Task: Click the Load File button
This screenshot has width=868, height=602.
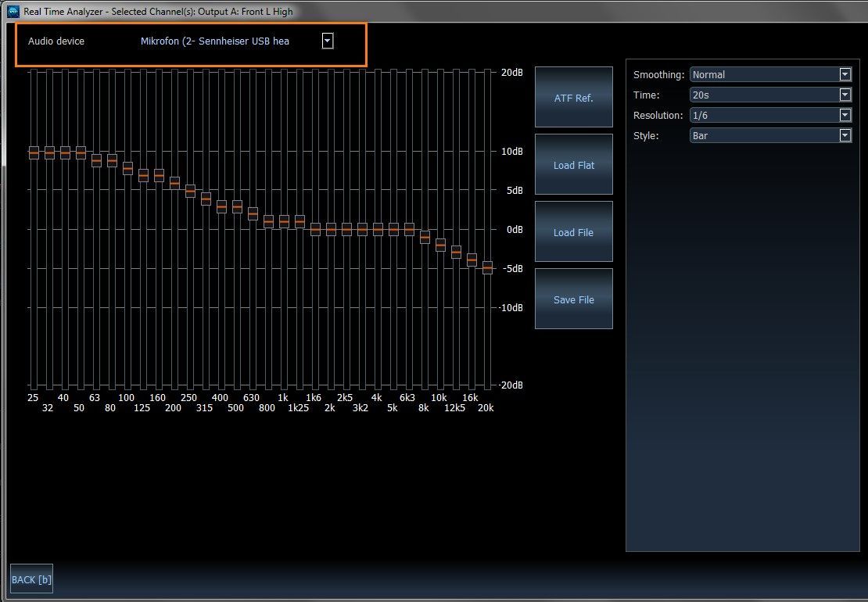Action: pos(573,232)
